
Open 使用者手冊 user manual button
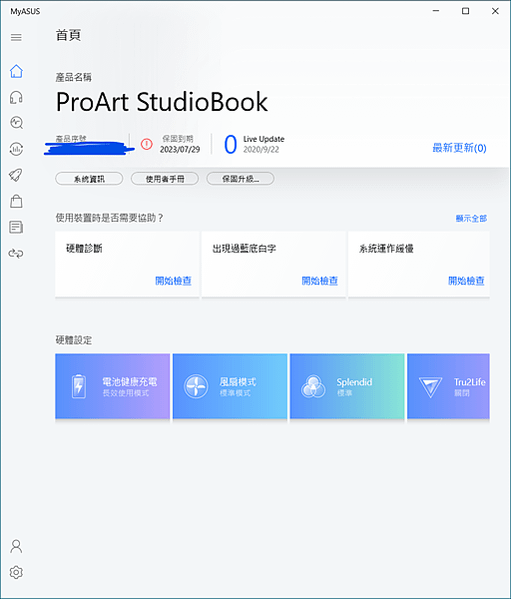pyautogui.click(x=165, y=179)
